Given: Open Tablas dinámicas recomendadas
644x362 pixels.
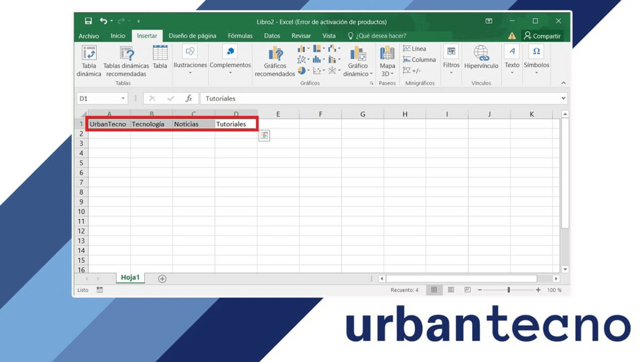Looking at the screenshot, I should [126, 61].
